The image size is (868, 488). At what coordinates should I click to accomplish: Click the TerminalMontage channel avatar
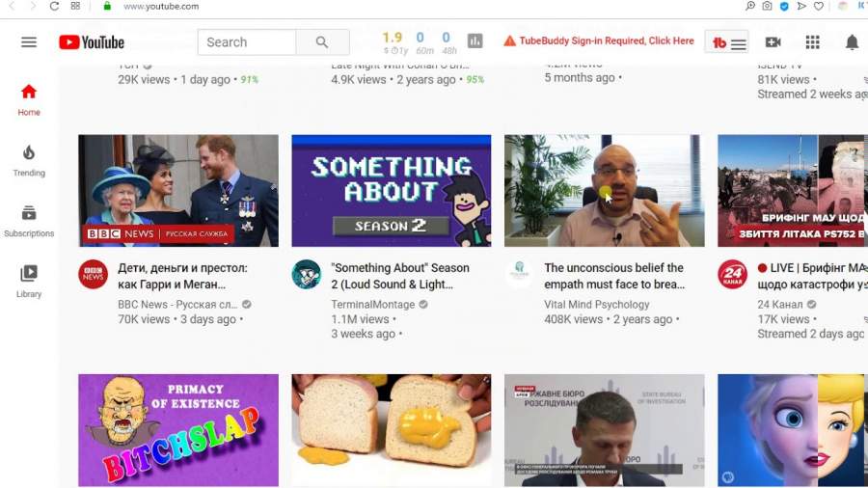(x=306, y=274)
